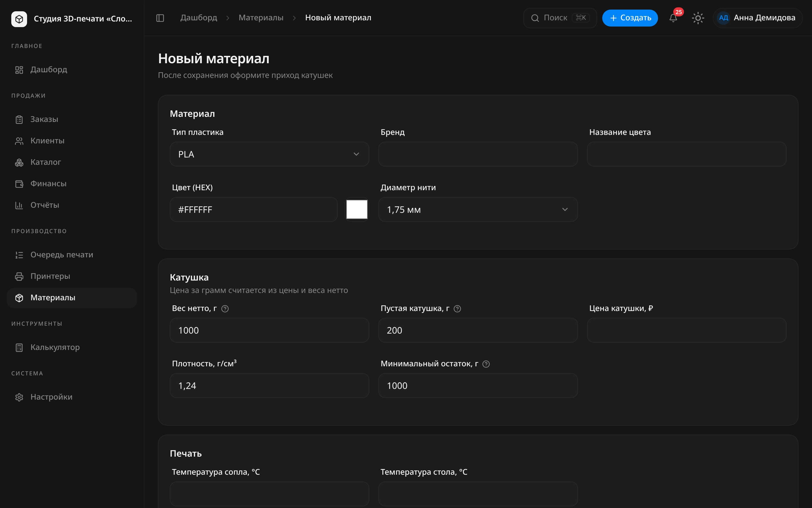Open Очередь печати
The height and width of the screenshot is (508, 812).
[72, 255]
